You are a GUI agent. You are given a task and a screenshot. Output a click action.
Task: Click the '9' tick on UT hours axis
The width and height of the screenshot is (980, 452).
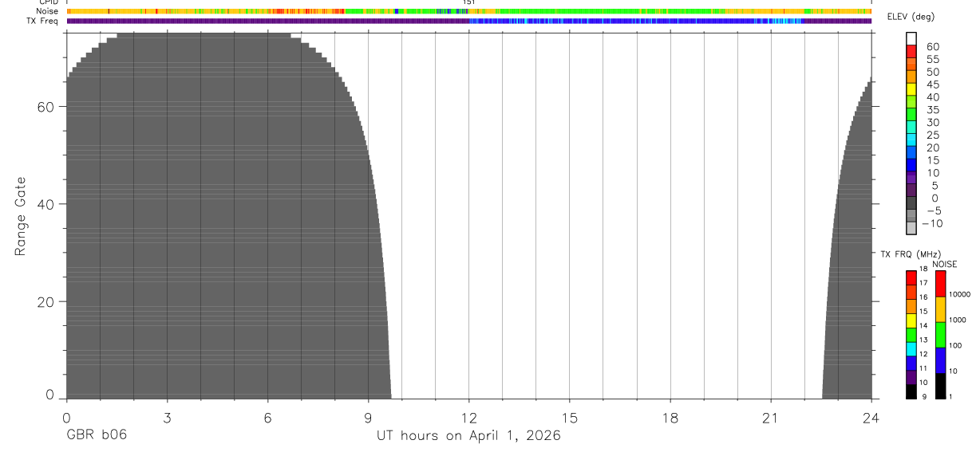(368, 418)
